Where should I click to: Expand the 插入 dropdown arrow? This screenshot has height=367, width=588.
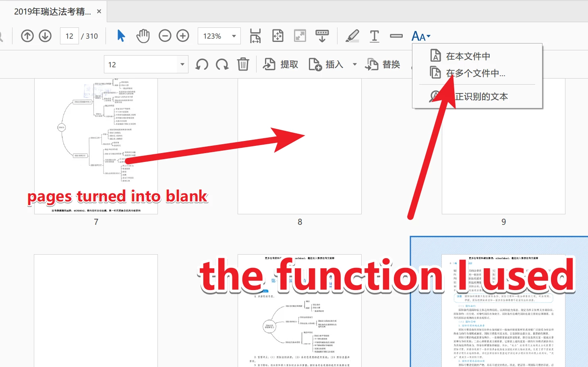tap(355, 64)
